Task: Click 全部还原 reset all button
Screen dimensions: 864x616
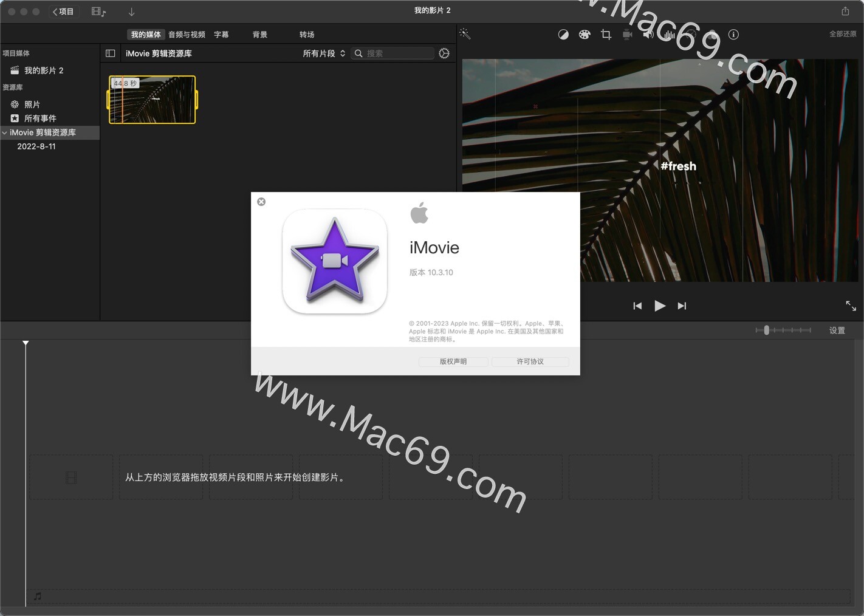Action: pos(843,34)
